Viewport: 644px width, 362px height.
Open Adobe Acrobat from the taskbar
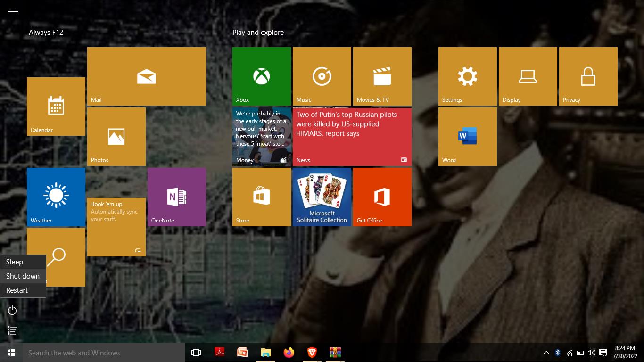(x=220, y=353)
